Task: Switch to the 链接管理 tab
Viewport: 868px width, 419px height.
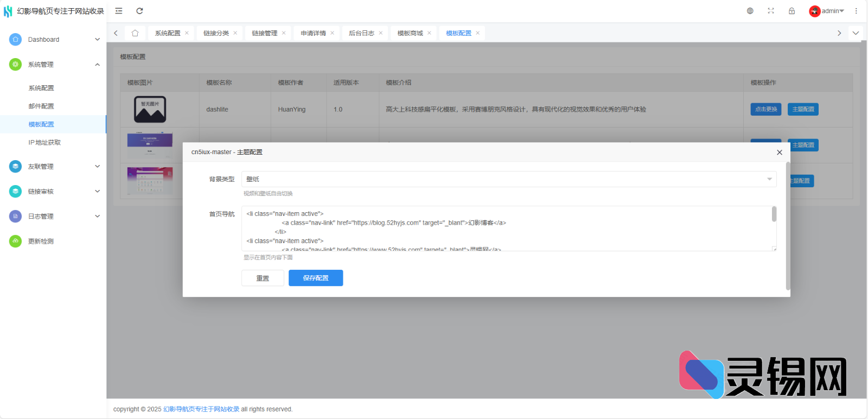Action: click(x=264, y=33)
